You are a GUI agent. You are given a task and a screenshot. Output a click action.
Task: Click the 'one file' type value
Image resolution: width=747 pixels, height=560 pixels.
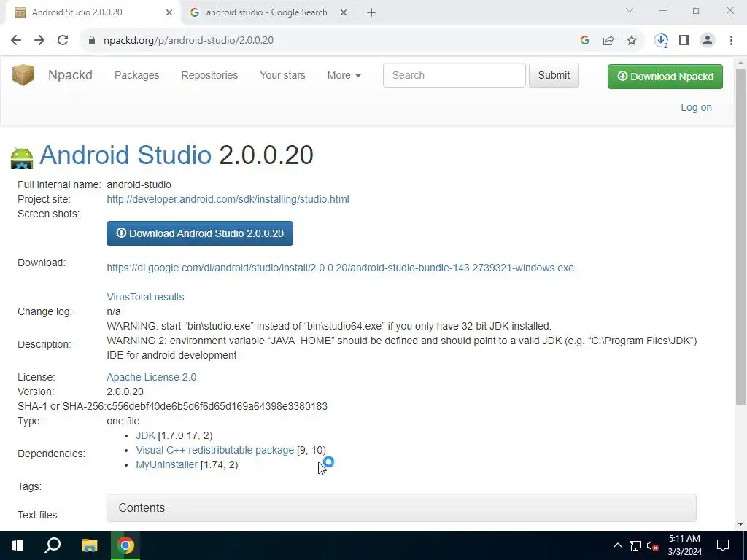pyautogui.click(x=123, y=421)
